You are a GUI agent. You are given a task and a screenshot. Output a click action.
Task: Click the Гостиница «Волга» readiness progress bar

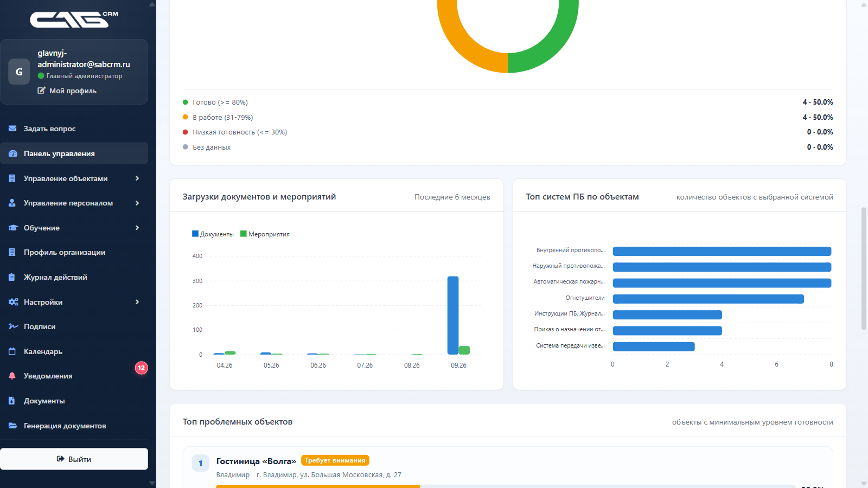(506, 486)
